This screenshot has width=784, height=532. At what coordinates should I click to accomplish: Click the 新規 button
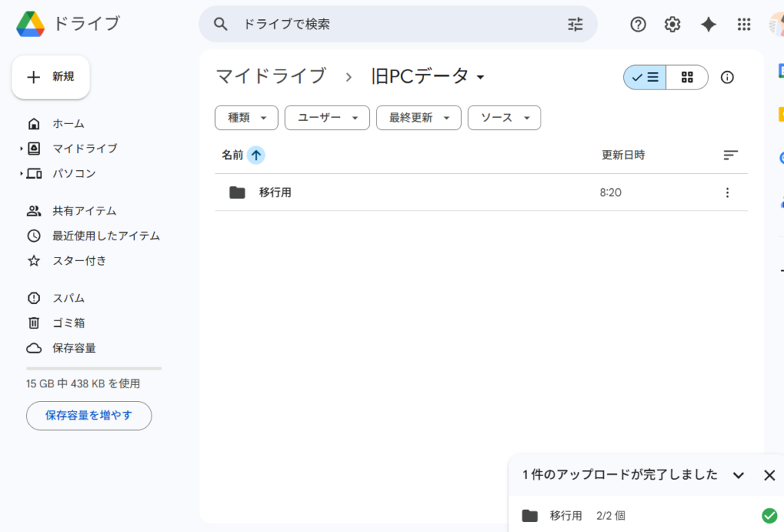tap(51, 77)
